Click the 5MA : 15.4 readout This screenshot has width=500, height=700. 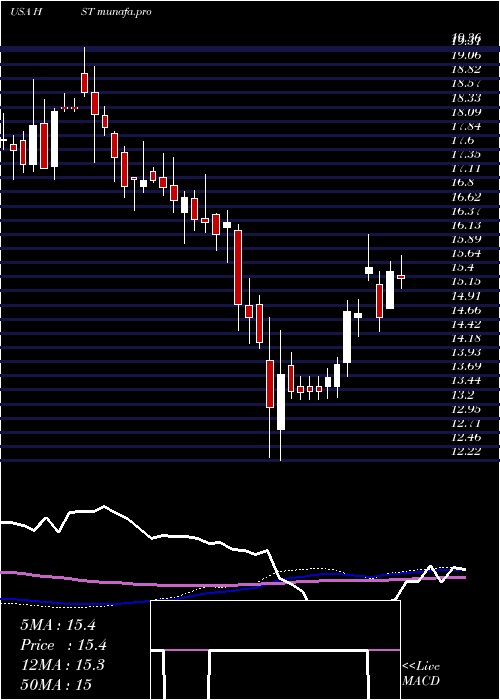(58, 625)
